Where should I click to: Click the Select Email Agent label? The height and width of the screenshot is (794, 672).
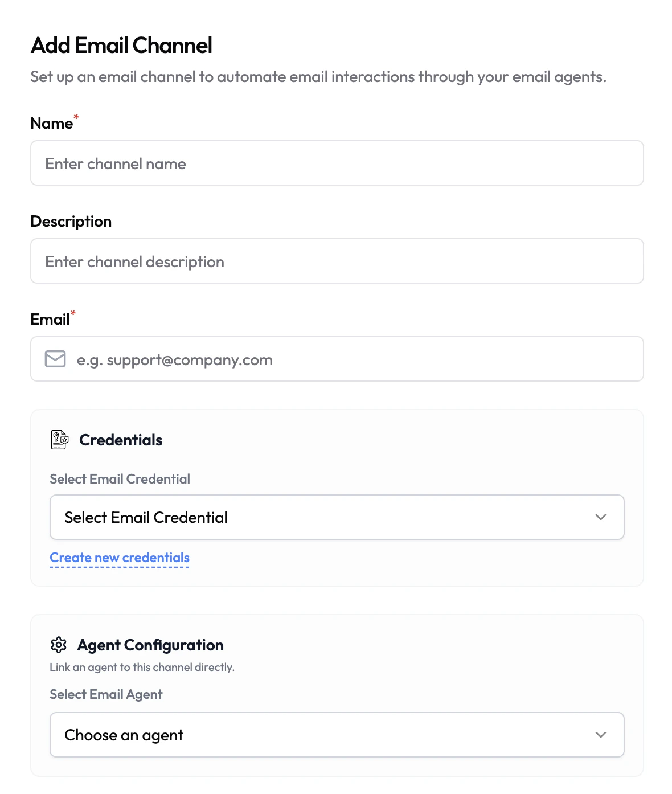click(x=106, y=694)
